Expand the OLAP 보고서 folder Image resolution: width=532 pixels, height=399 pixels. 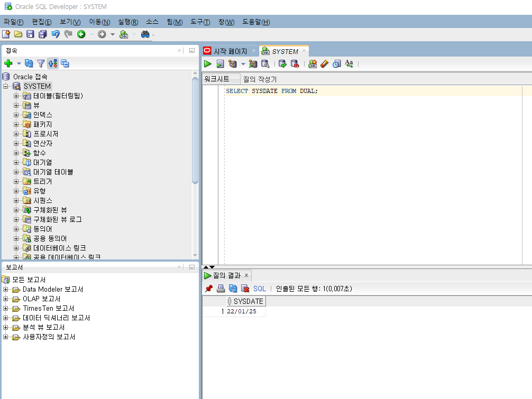5,299
